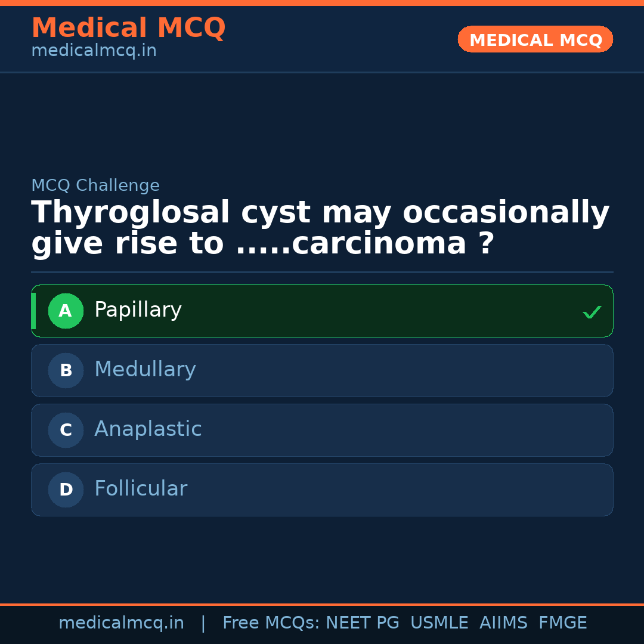The image size is (644, 644).
Task: Click FMGE in the footer
Action: pos(563,623)
